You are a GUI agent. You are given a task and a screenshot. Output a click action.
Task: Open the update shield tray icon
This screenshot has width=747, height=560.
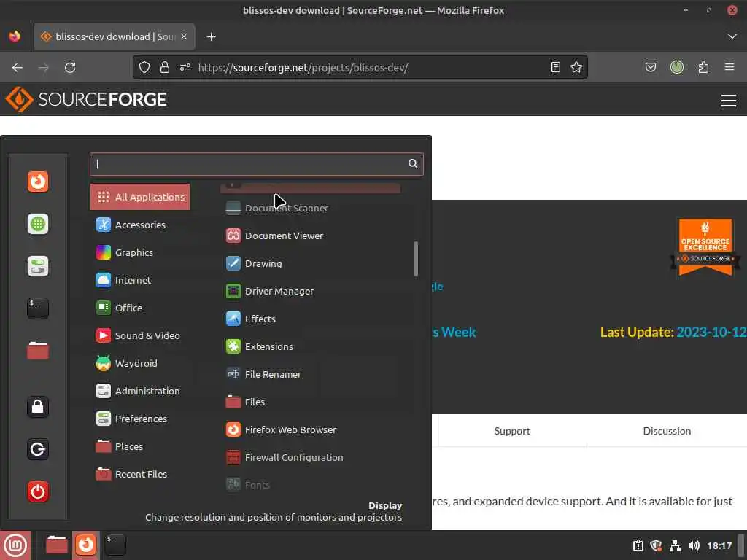656,545
